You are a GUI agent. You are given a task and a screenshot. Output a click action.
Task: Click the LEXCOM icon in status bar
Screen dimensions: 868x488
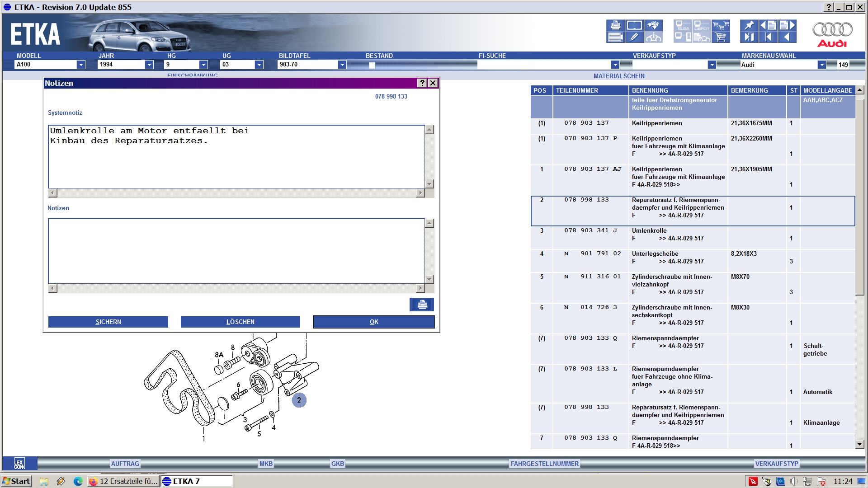tap(19, 464)
